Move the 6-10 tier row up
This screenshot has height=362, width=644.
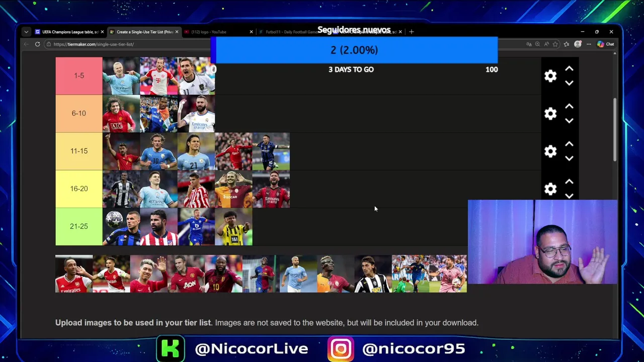pyautogui.click(x=569, y=107)
